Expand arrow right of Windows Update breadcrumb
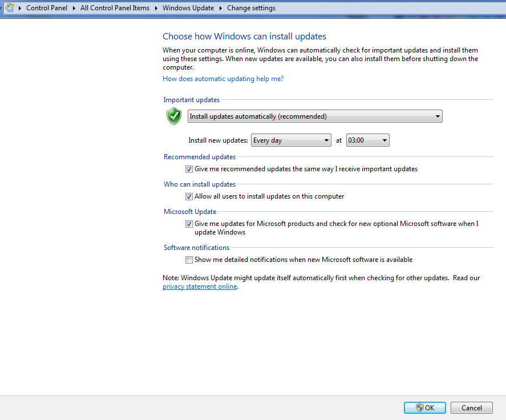 pos(221,8)
